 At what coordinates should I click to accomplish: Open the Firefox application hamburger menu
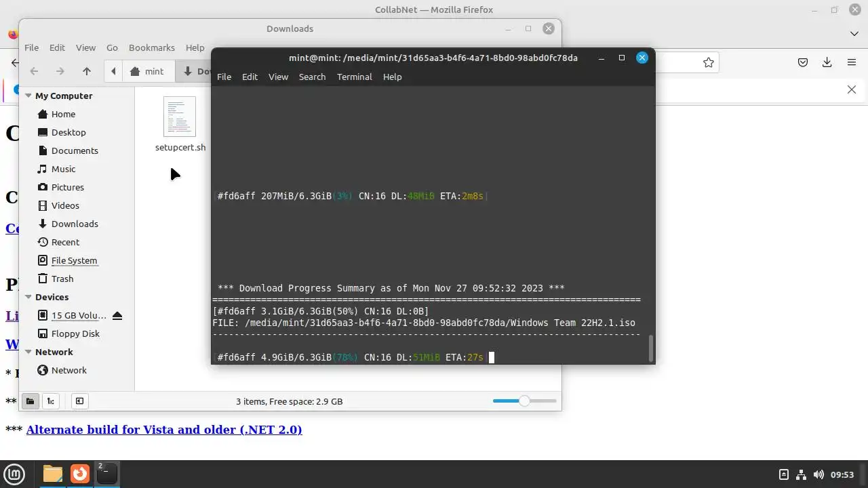(852, 62)
